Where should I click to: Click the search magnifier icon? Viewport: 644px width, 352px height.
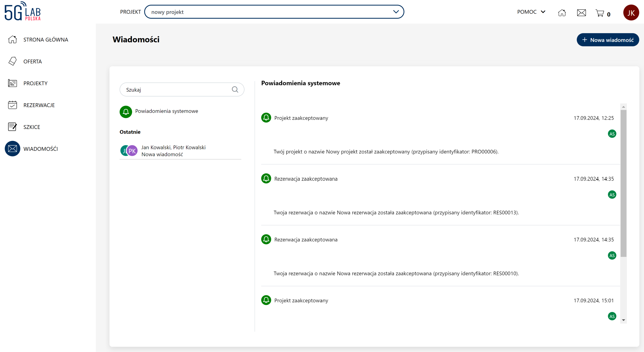[x=235, y=89]
